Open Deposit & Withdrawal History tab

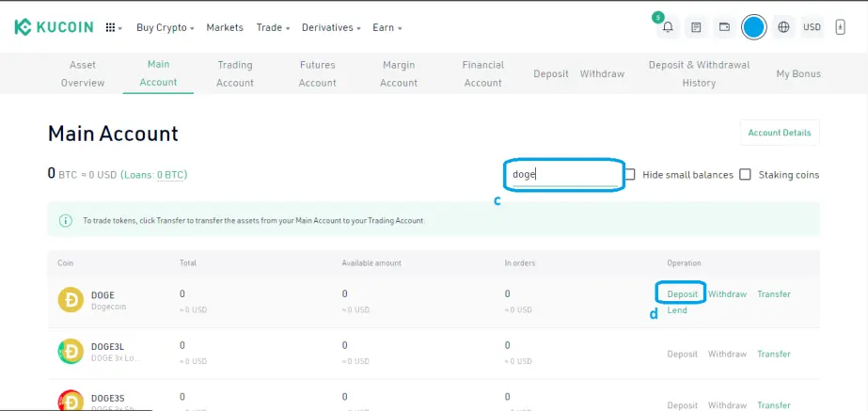pos(699,73)
